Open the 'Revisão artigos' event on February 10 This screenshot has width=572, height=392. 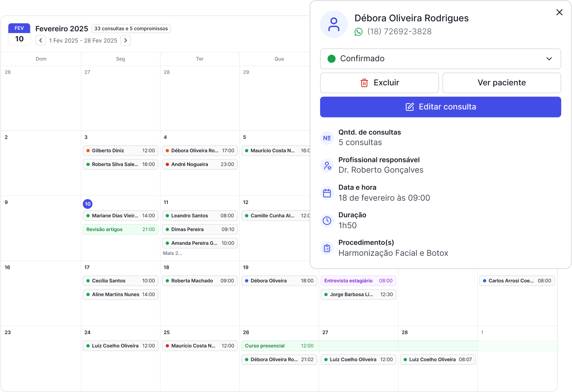tap(120, 229)
